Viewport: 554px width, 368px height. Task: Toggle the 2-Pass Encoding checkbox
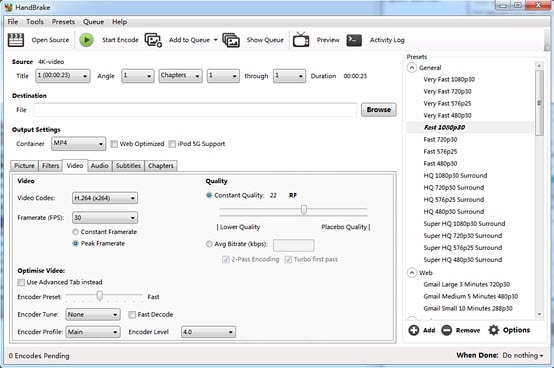(225, 260)
